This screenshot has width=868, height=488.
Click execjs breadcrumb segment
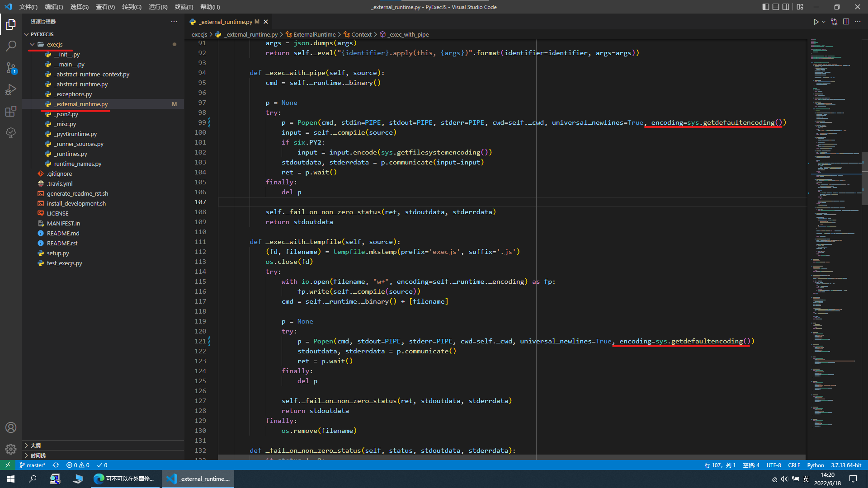pyautogui.click(x=199, y=34)
